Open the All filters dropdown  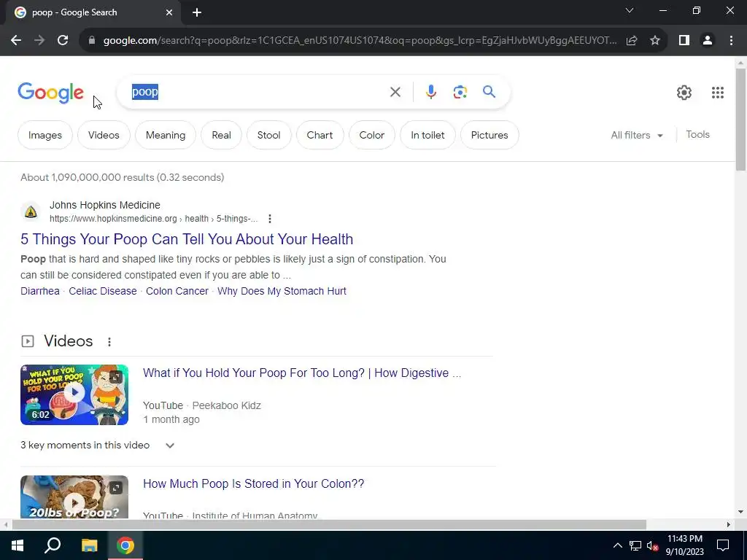click(636, 135)
